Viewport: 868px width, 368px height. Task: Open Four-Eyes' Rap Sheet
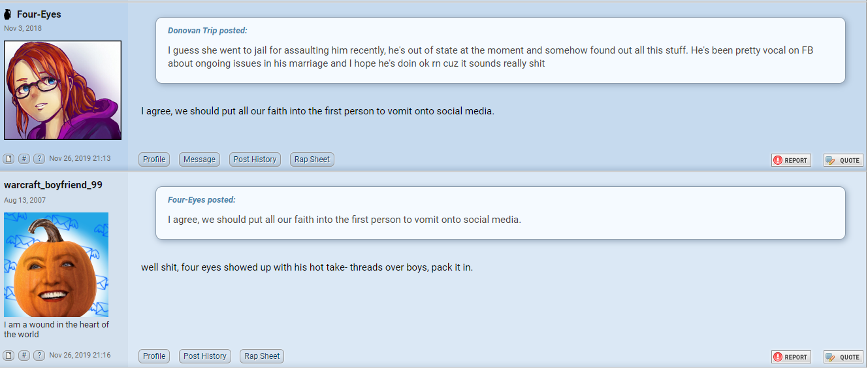click(x=312, y=159)
